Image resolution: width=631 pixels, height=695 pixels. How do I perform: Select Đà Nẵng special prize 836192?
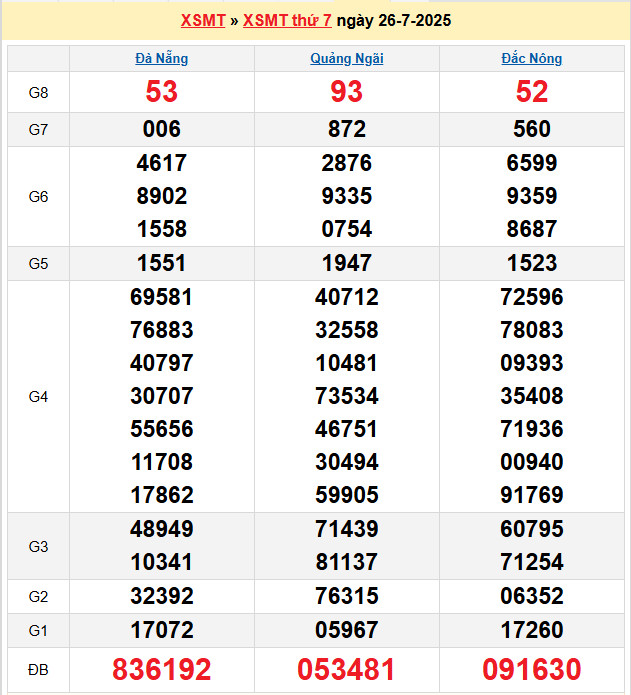162,669
